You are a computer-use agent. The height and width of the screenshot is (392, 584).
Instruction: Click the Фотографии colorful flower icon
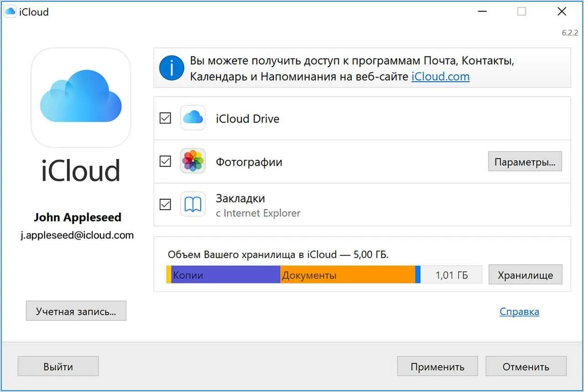pyautogui.click(x=193, y=161)
